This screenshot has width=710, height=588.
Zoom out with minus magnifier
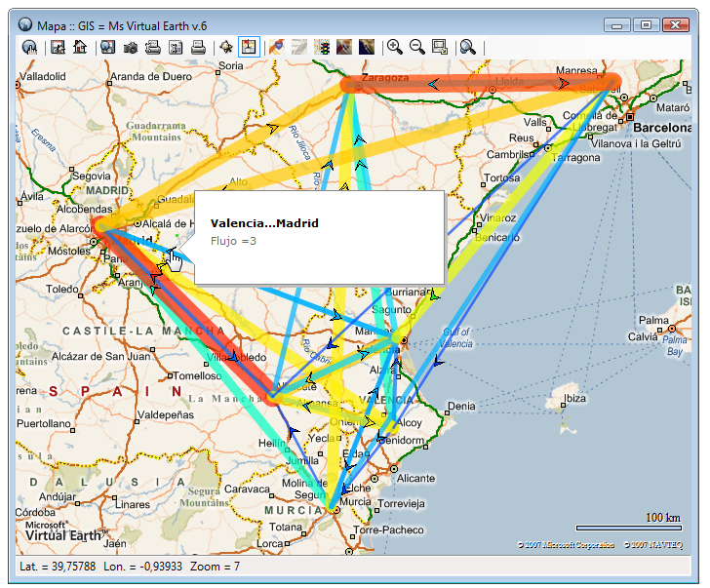(417, 47)
